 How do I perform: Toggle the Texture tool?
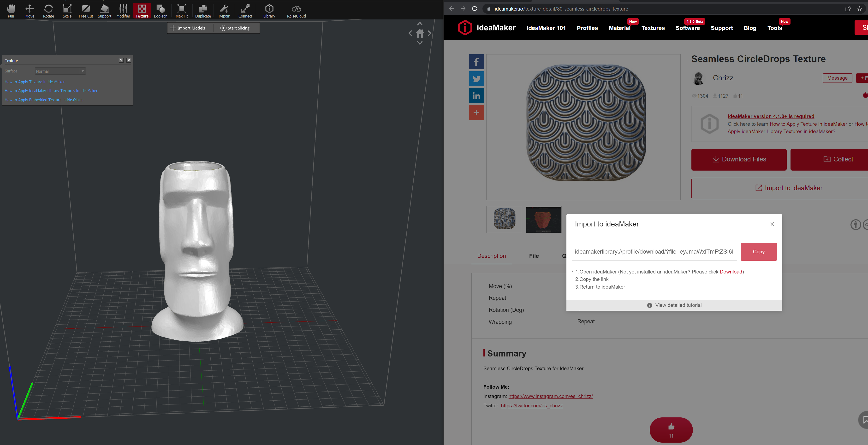pyautogui.click(x=142, y=11)
